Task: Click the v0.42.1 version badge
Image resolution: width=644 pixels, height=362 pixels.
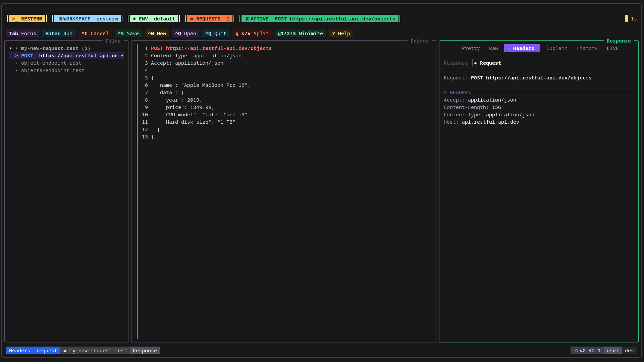Action: [x=587, y=350]
